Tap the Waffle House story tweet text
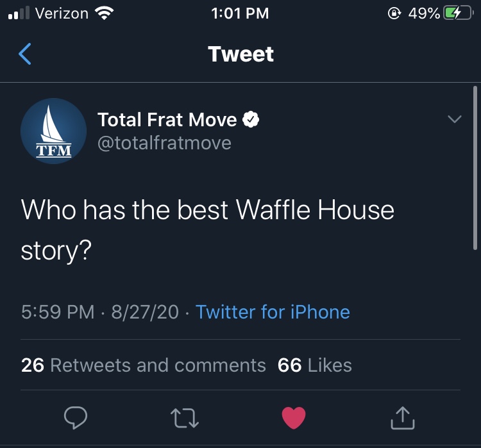 tap(207, 230)
